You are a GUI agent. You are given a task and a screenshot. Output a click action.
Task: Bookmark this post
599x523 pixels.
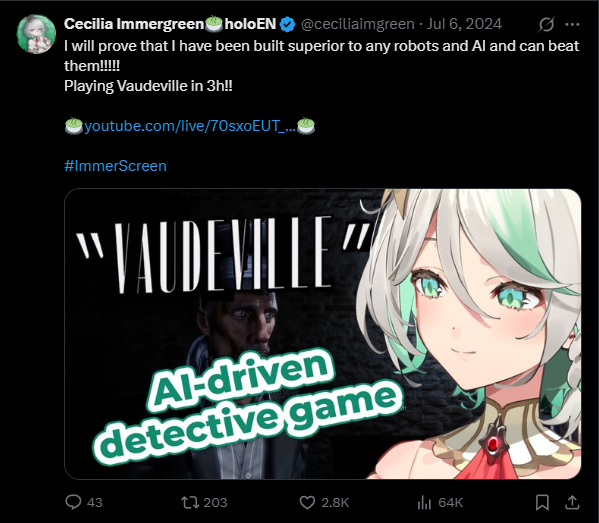click(542, 502)
